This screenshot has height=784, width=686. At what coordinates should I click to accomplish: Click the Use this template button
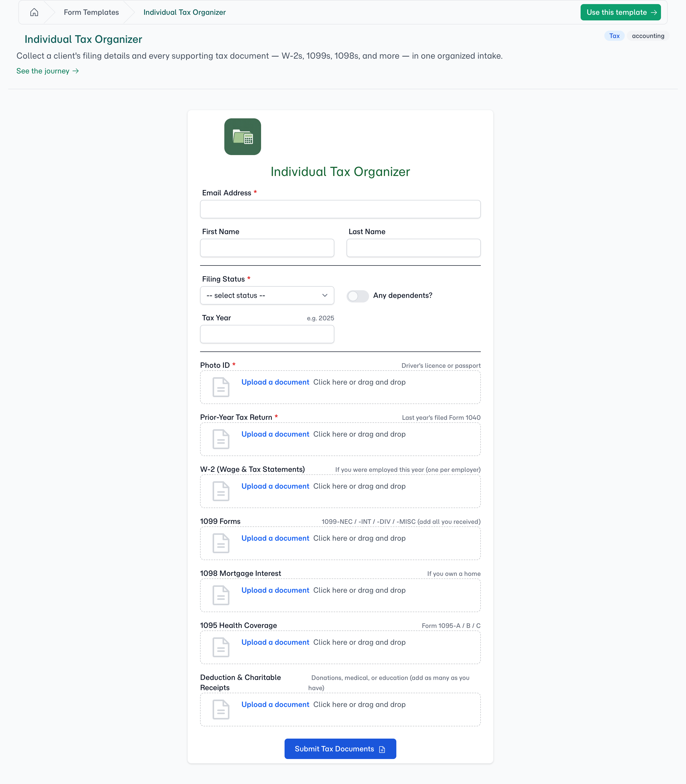(621, 12)
